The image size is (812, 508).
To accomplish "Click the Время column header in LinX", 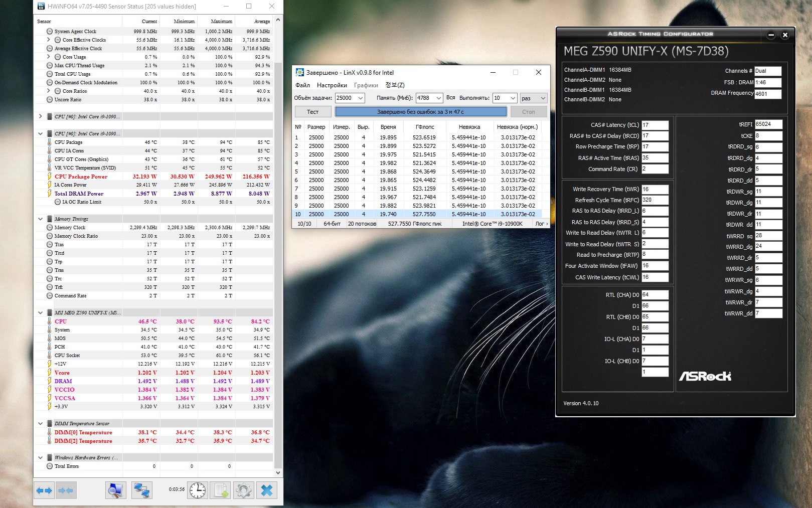I will pos(388,127).
